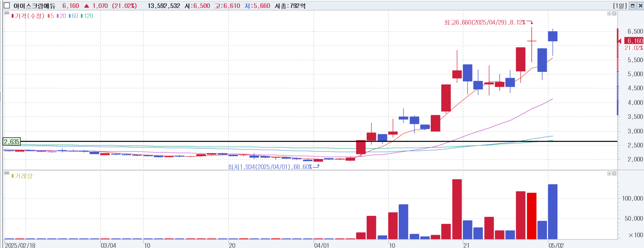
Task: Select the 20-day moving average legend
Action: [61, 16]
